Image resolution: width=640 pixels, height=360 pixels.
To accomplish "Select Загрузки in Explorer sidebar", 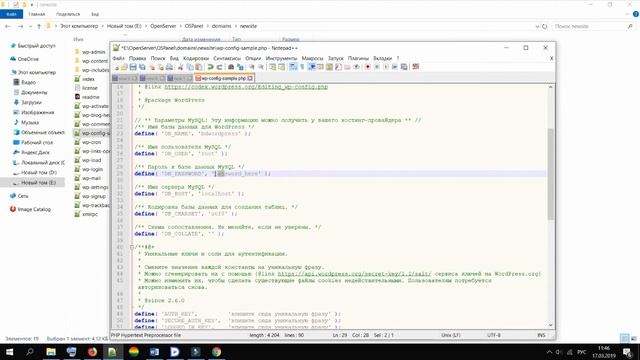I will coord(31,102).
